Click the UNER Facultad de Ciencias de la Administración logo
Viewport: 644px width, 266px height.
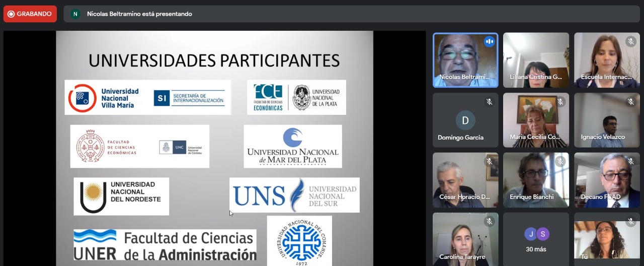165,245
